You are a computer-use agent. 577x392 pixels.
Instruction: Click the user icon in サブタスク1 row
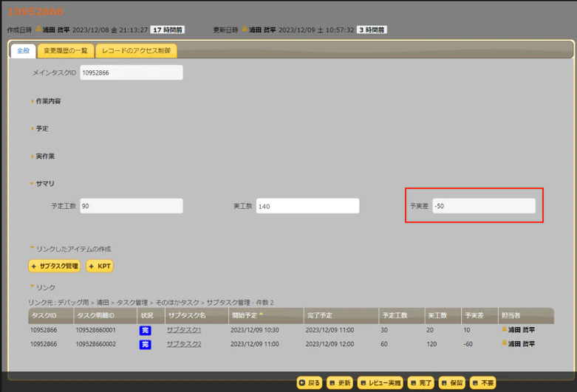(504, 329)
